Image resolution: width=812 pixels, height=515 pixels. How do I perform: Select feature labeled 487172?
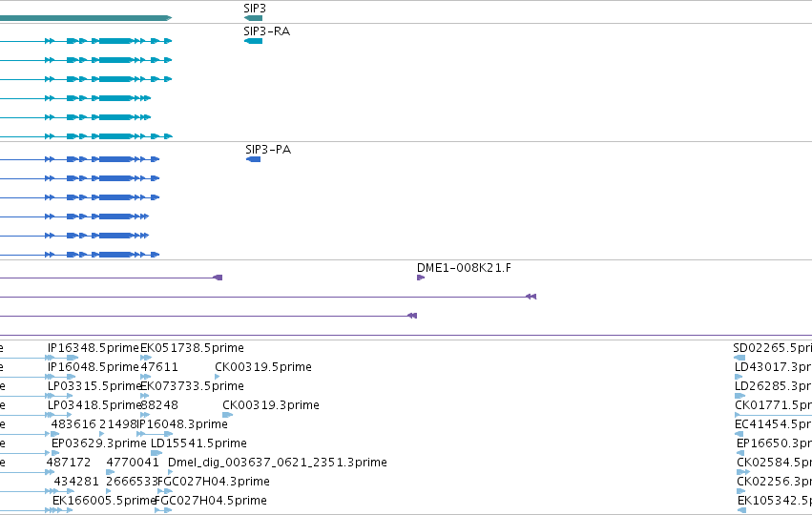click(69, 463)
